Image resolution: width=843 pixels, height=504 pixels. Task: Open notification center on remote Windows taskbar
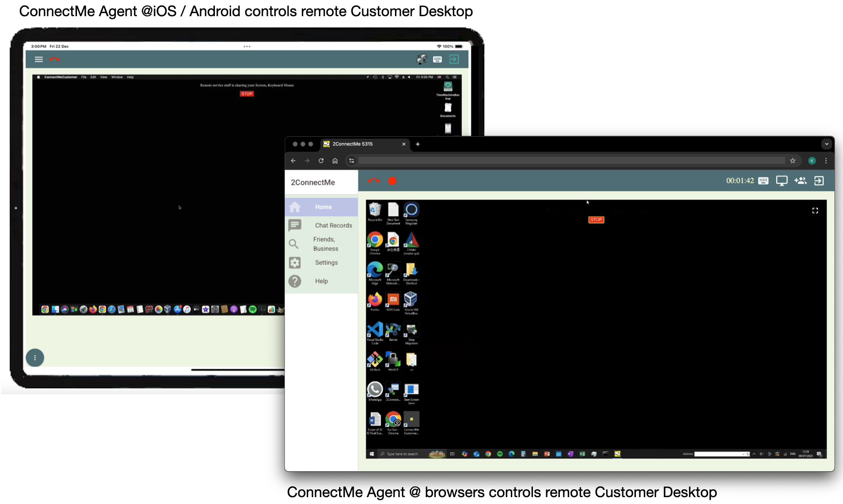819,454
